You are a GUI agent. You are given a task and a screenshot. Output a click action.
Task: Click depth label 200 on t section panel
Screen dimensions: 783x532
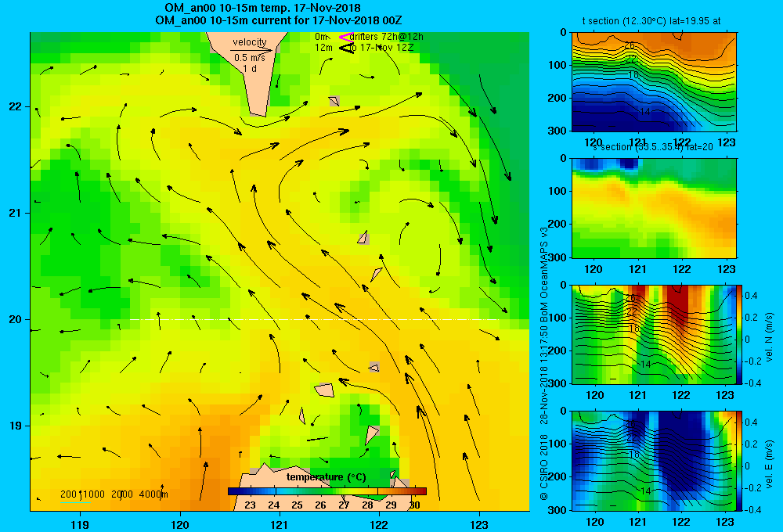557,98
